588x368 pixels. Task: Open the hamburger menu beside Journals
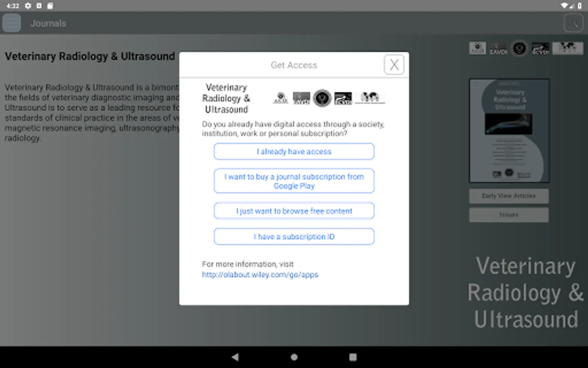coord(11,23)
